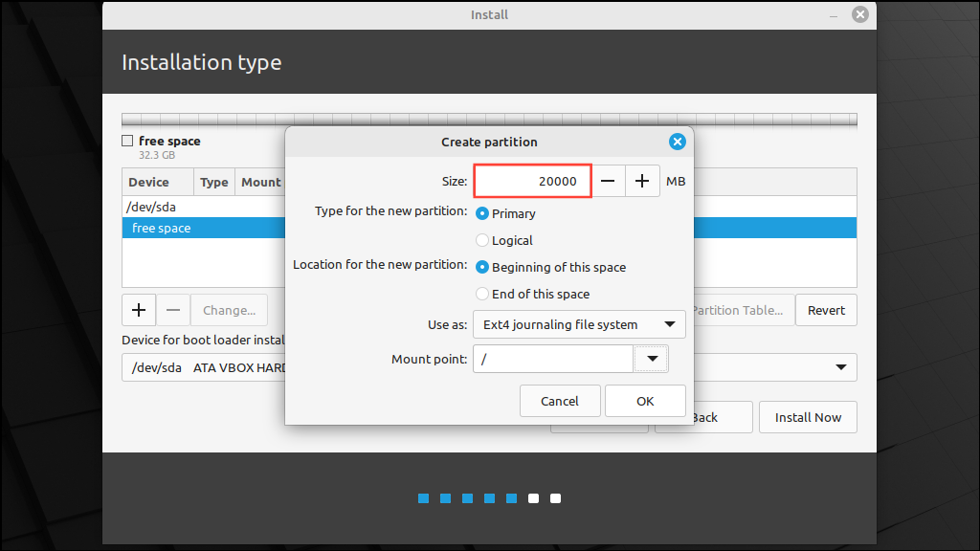Expand the mount point dropdown arrow

651,358
